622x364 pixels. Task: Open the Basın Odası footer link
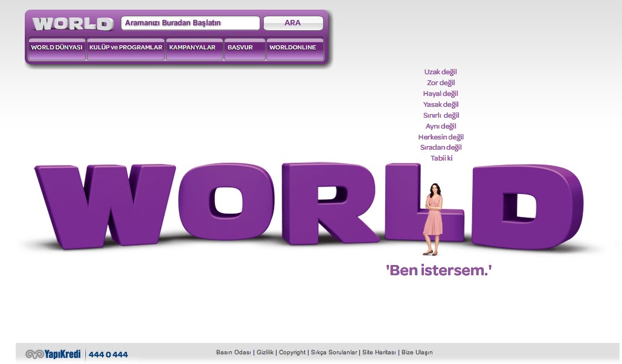[233, 352]
